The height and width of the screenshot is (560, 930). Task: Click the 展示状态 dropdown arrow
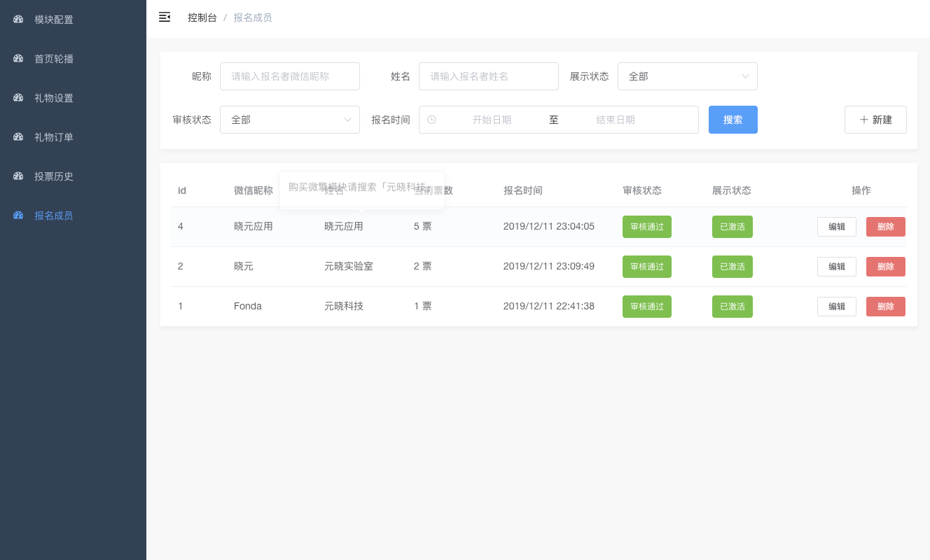[745, 76]
